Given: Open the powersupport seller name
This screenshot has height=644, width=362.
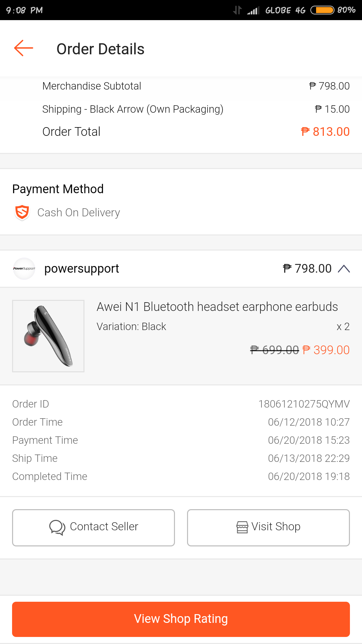Looking at the screenshot, I should click(x=81, y=269).
